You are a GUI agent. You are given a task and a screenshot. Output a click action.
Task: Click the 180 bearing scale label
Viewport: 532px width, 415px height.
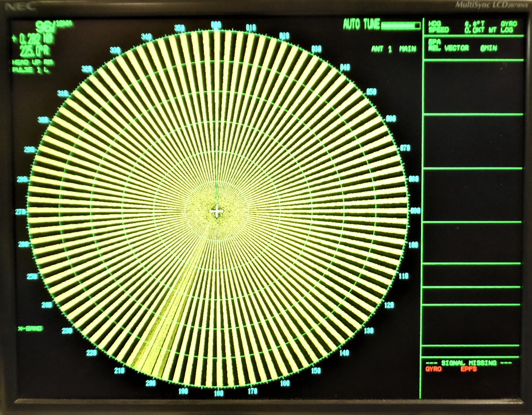tap(219, 394)
